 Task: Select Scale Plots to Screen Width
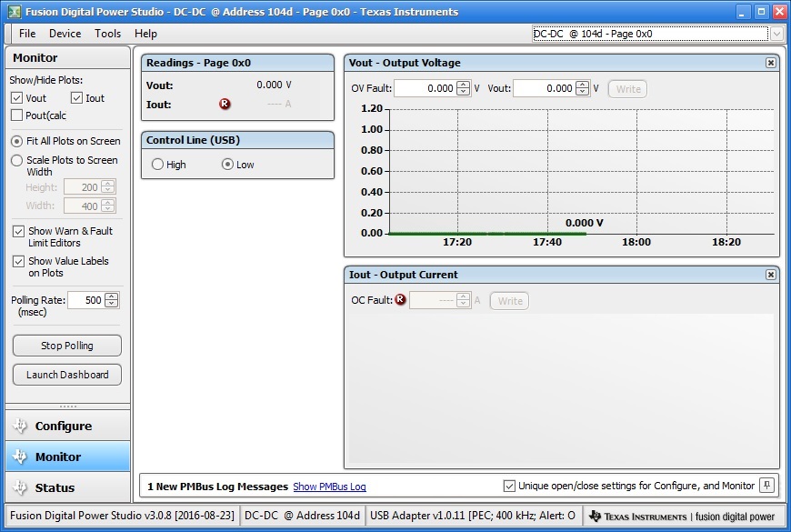point(16,160)
